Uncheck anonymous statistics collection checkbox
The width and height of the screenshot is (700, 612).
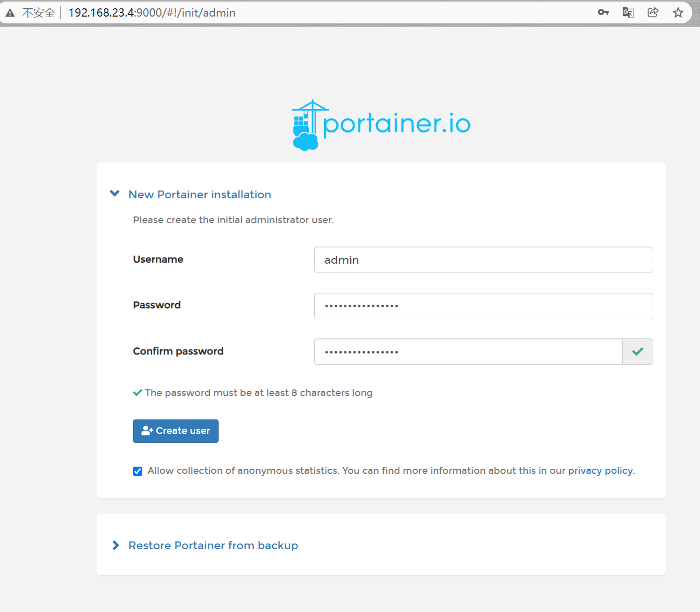click(x=138, y=471)
